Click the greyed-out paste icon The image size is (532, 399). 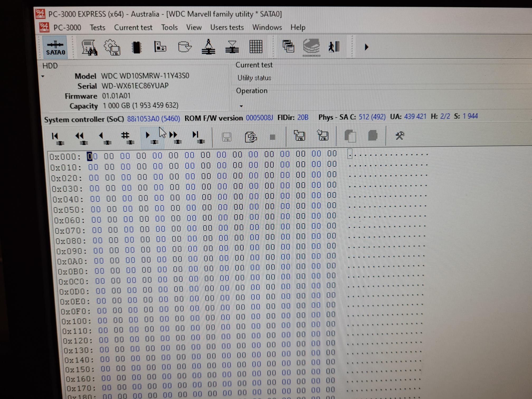(372, 135)
